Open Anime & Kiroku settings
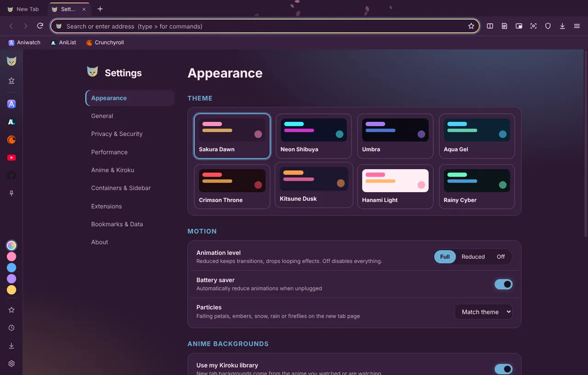Image resolution: width=588 pixels, height=375 pixels. click(130, 170)
